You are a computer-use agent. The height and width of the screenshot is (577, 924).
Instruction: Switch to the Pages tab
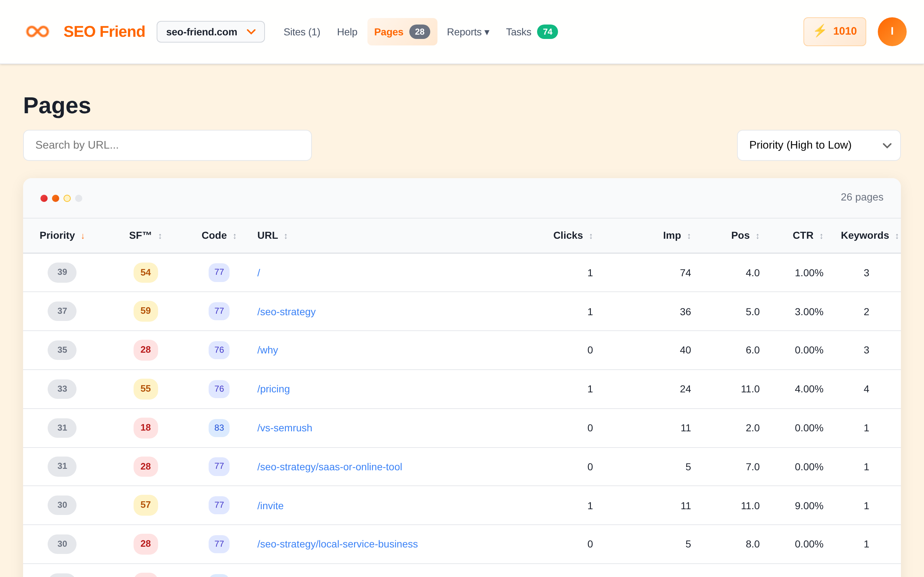click(x=402, y=32)
